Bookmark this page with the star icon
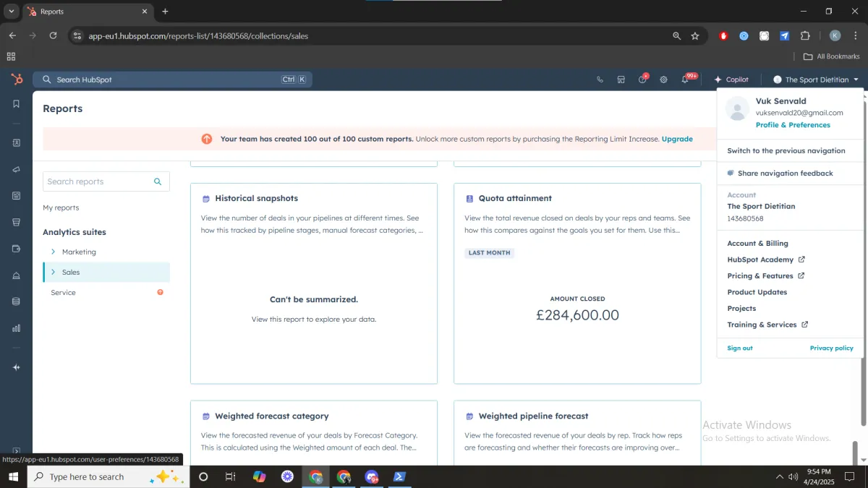This screenshot has width=868, height=488. (x=695, y=35)
